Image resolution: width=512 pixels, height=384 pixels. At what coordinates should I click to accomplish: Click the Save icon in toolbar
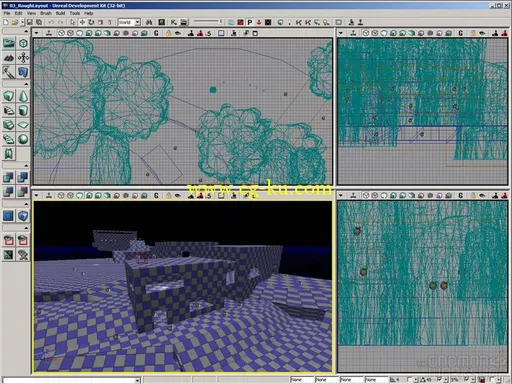[x=30, y=22]
